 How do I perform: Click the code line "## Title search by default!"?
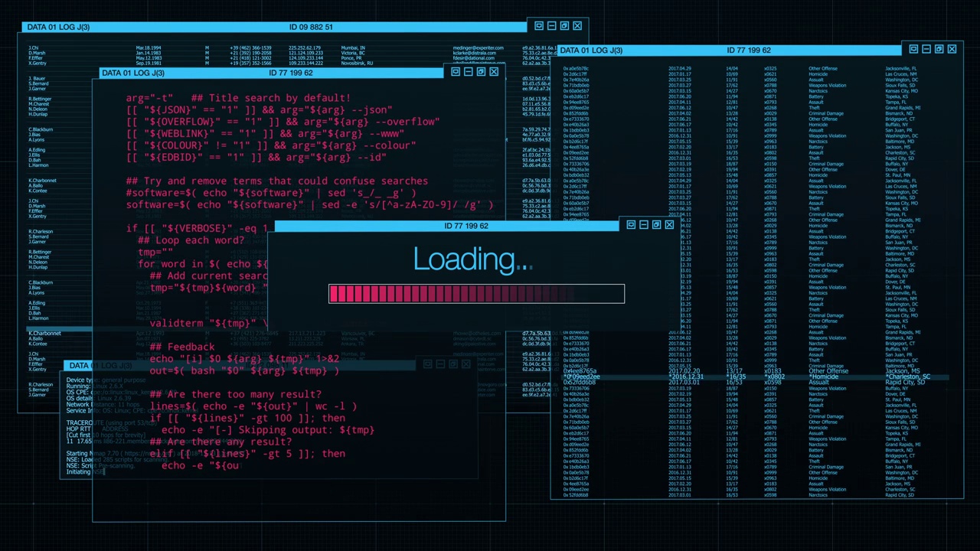point(271,98)
